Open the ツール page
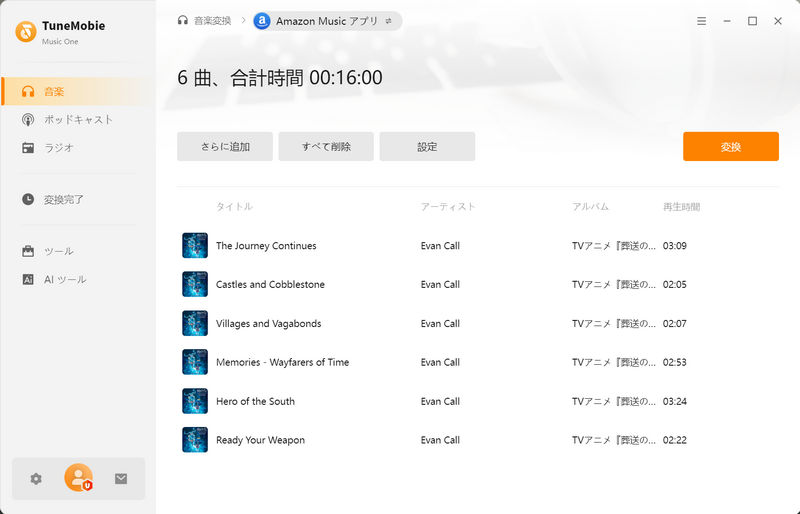Screen dimensions: 800x514 click(x=79, y=251)
